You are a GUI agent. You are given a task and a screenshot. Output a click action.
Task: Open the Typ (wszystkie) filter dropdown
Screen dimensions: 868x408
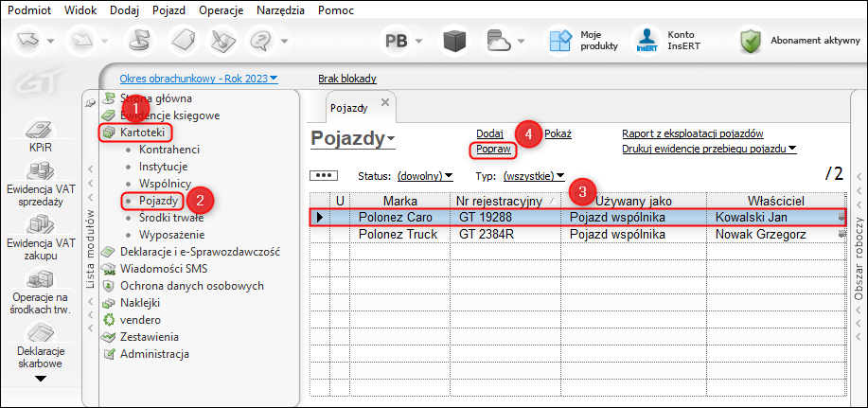534,176
